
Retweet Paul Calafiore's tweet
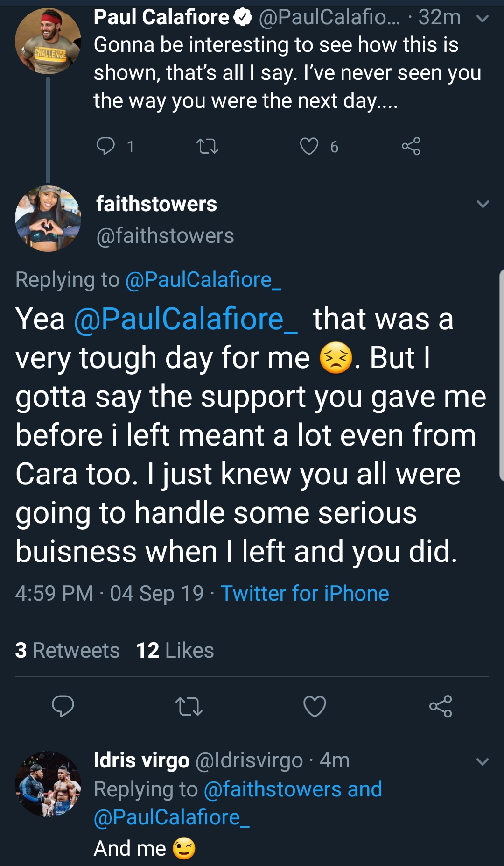(x=208, y=147)
